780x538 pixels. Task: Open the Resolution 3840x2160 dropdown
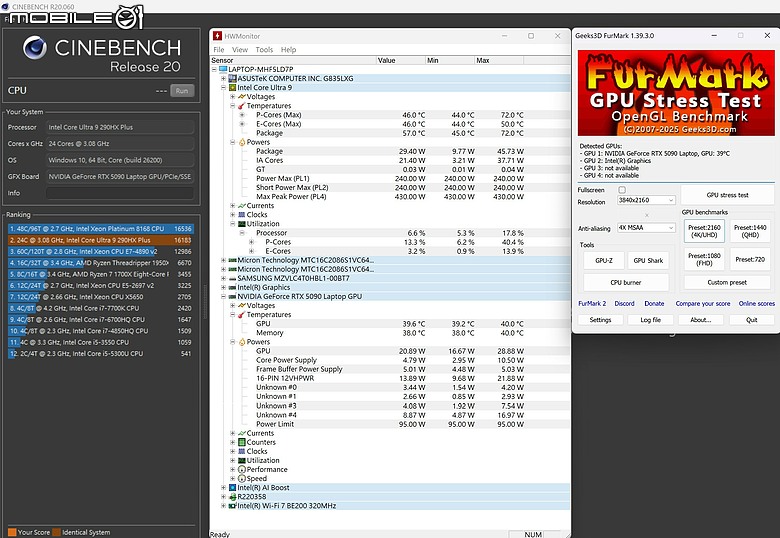(646, 200)
